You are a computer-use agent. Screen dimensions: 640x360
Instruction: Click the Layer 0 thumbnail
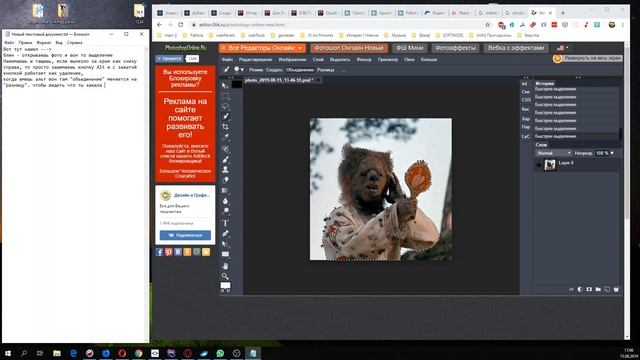coord(550,164)
